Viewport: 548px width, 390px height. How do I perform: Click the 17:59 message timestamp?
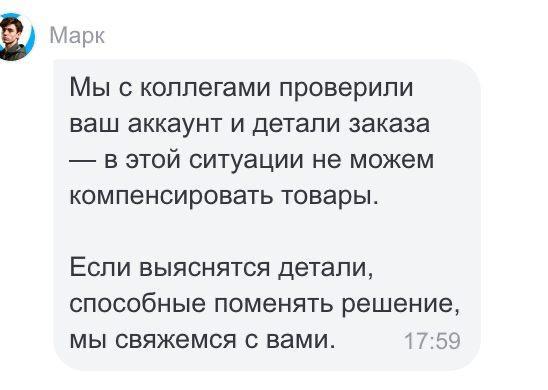click(x=432, y=341)
